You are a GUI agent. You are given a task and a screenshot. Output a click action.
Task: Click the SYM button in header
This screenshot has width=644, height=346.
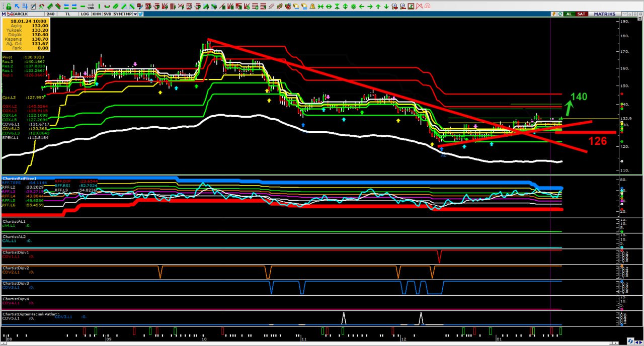click(118, 14)
